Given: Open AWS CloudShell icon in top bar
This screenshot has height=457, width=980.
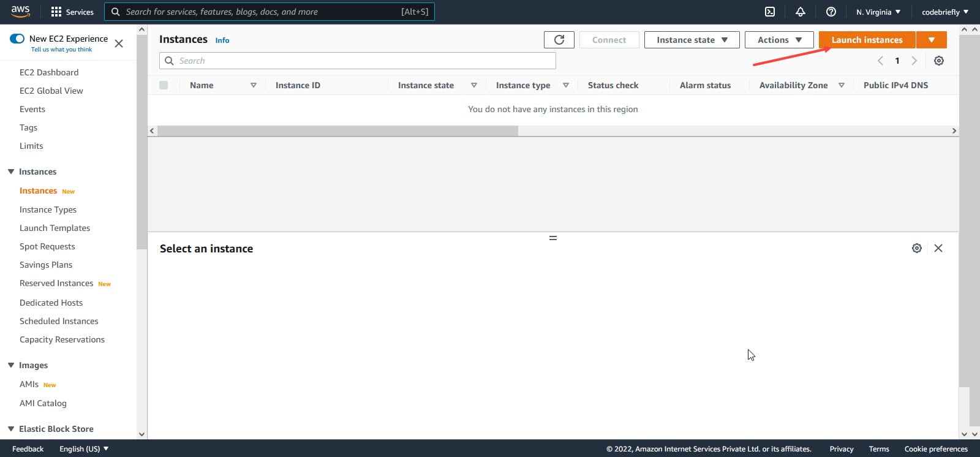Looking at the screenshot, I should [770, 12].
